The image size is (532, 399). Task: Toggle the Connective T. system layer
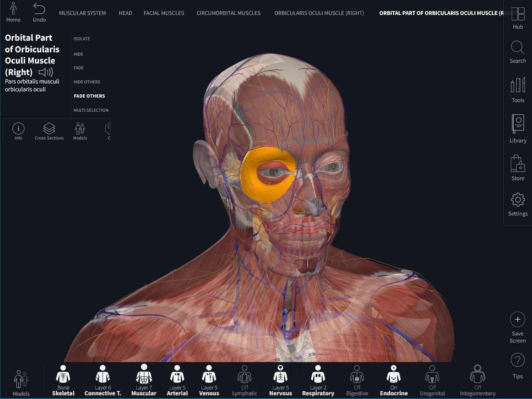click(x=103, y=380)
